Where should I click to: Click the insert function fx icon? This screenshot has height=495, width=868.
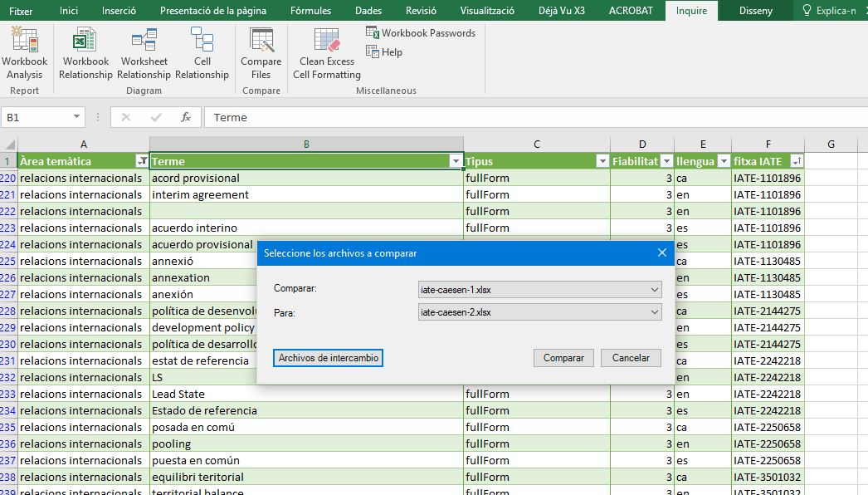point(186,117)
